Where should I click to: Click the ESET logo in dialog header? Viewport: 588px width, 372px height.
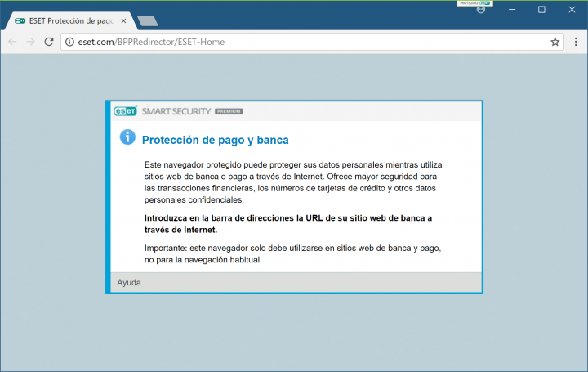coord(126,111)
